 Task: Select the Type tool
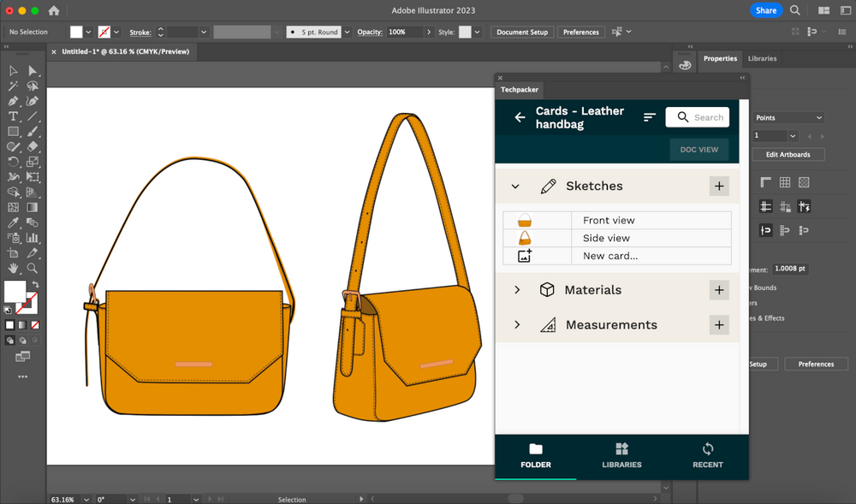13,116
